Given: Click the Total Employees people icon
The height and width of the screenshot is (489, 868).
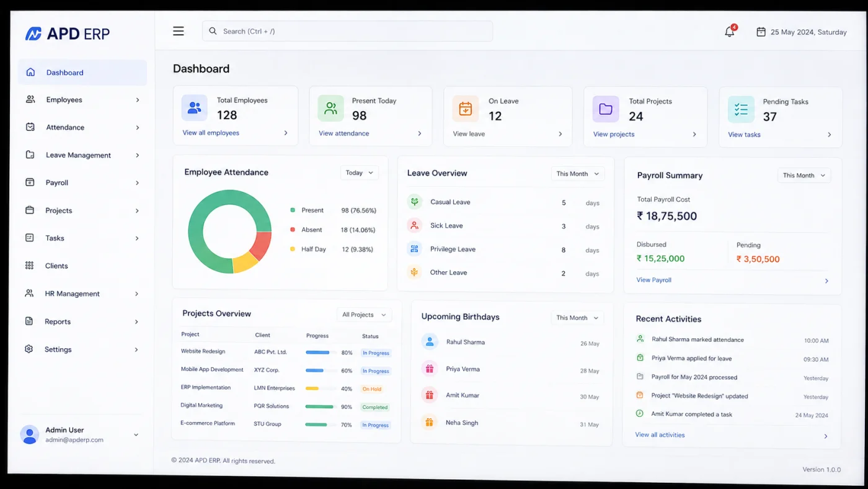Looking at the screenshot, I should [195, 108].
